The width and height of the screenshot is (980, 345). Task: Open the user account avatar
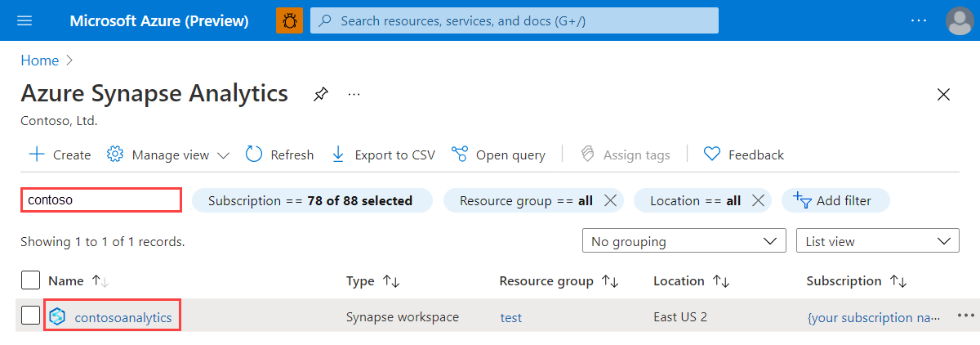[x=959, y=20]
